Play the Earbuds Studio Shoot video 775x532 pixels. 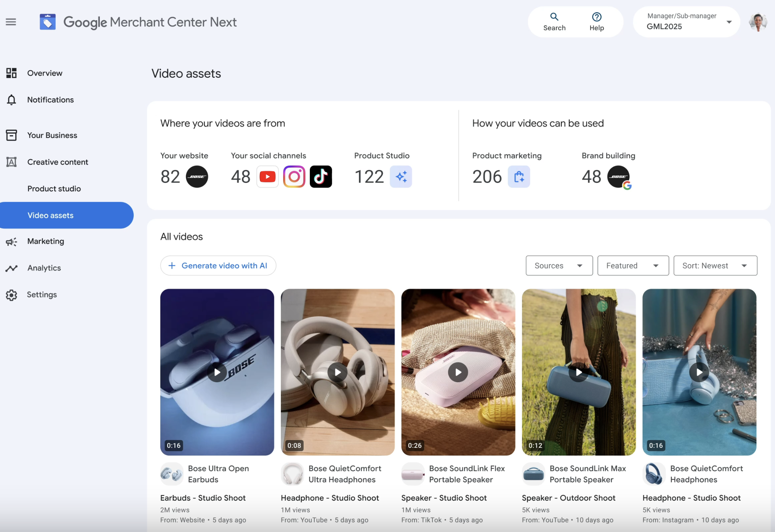tap(217, 372)
